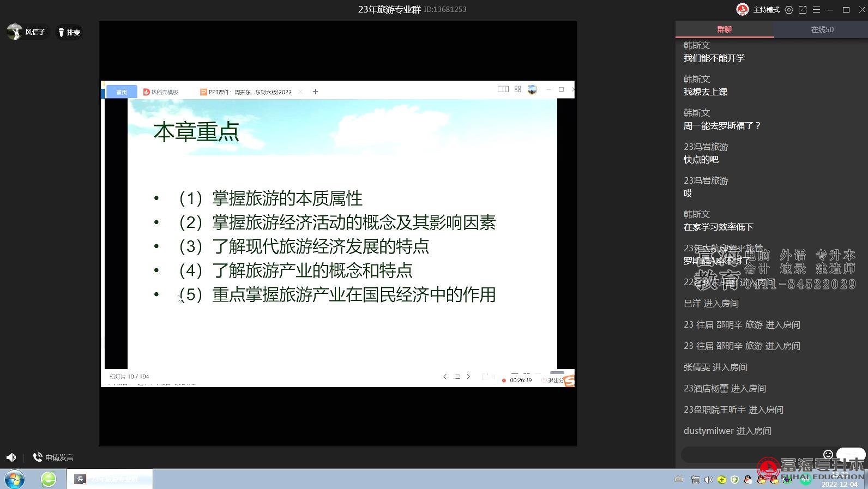Mute the speaker volume icon

click(11, 457)
